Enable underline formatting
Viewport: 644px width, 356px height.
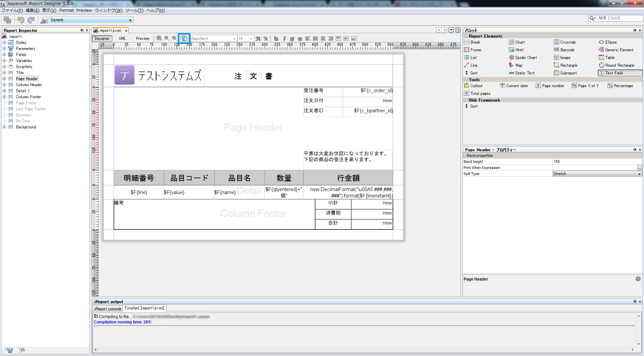(292, 38)
